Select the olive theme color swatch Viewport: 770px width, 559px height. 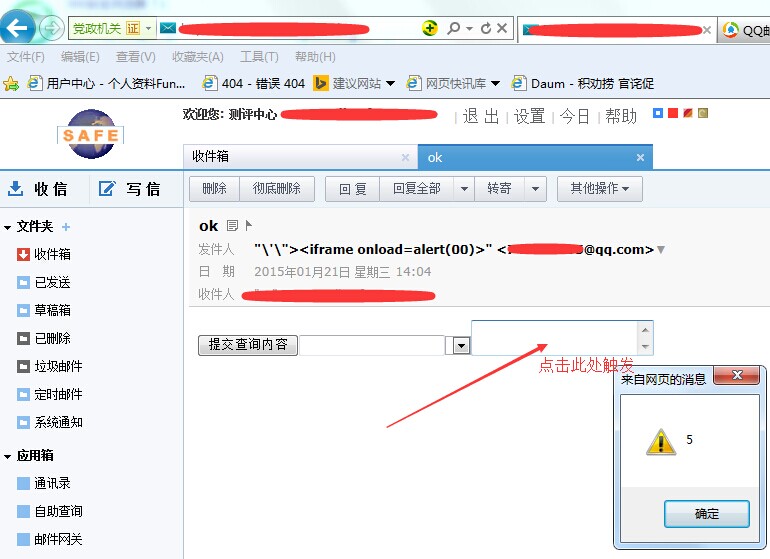coord(703,113)
